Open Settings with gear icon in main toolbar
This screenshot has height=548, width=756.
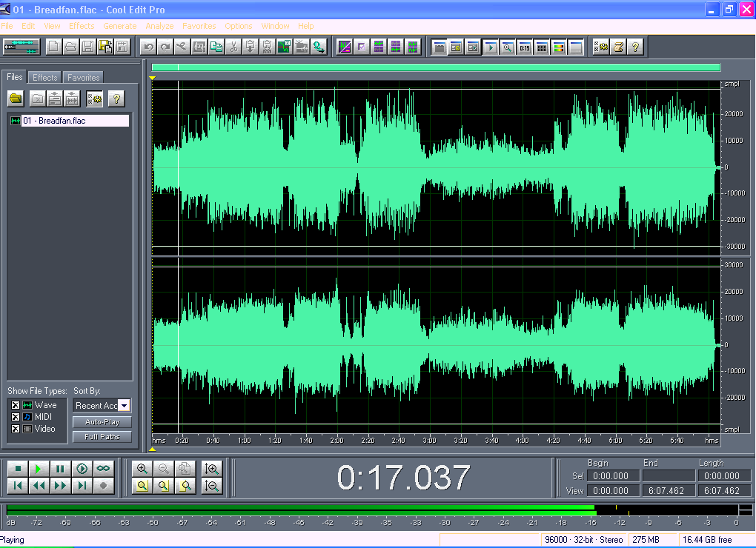(601, 47)
